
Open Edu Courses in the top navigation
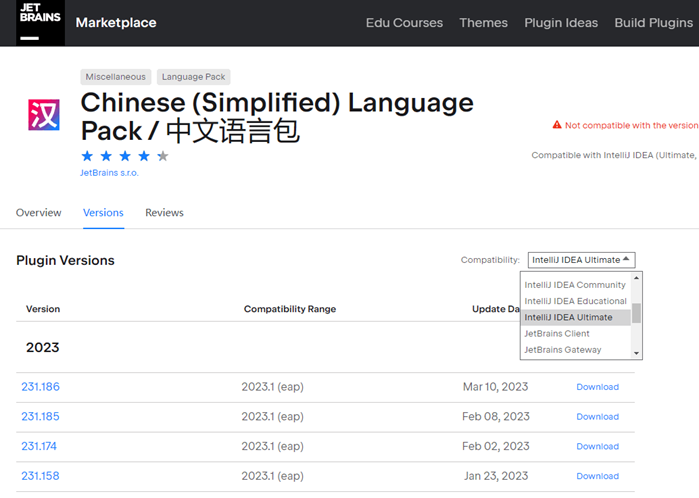pyautogui.click(x=404, y=23)
